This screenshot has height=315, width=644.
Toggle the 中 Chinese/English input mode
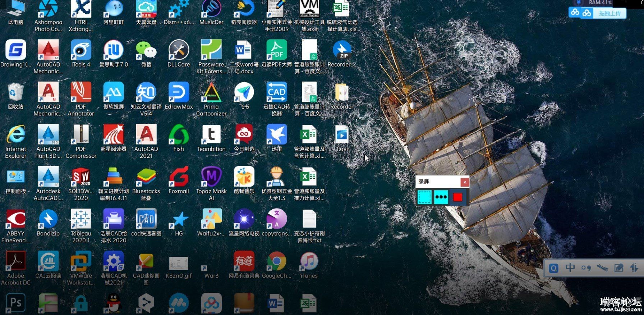click(570, 268)
